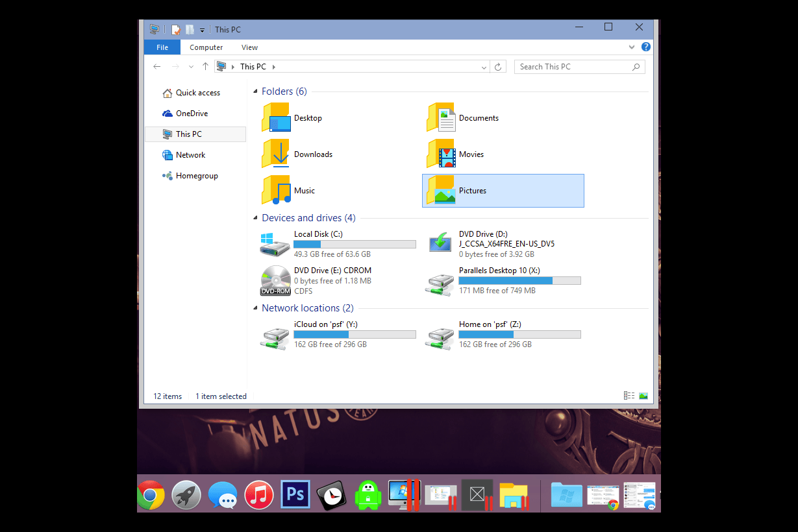Open Messages app in dock
Image resolution: width=798 pixels, height=532 pixels.
(x=223, y=496)
